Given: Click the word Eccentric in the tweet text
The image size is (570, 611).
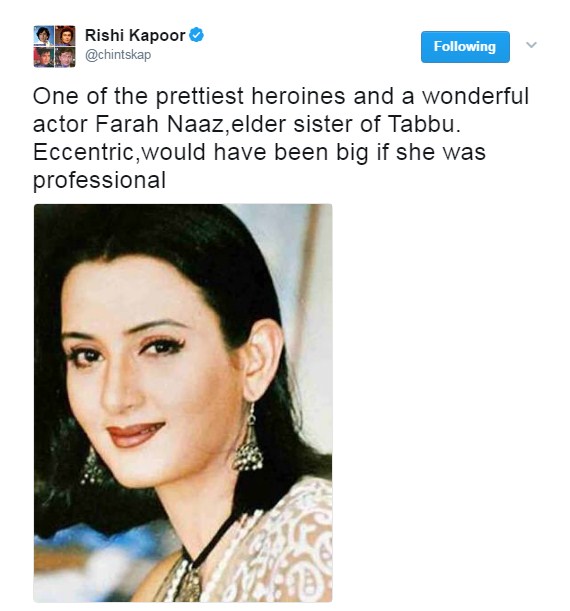Looking at the screenshot, I should click(83, 152).
